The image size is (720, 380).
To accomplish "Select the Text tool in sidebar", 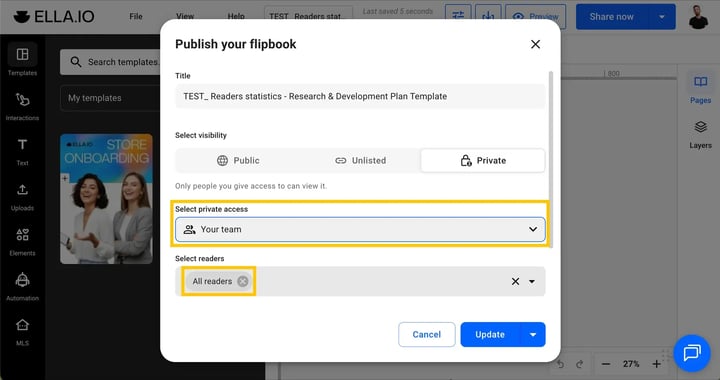I will pyautogui.click(x=22, y=152).
